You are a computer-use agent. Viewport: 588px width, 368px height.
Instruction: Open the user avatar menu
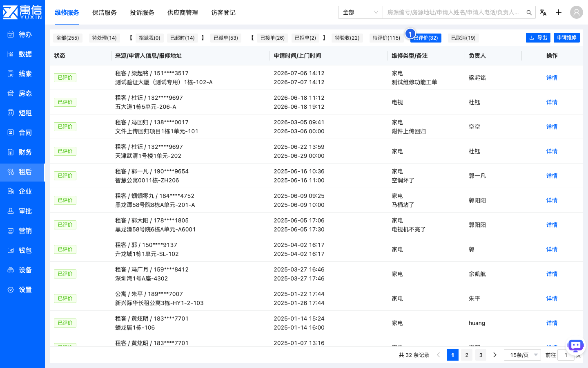point(577,12)
